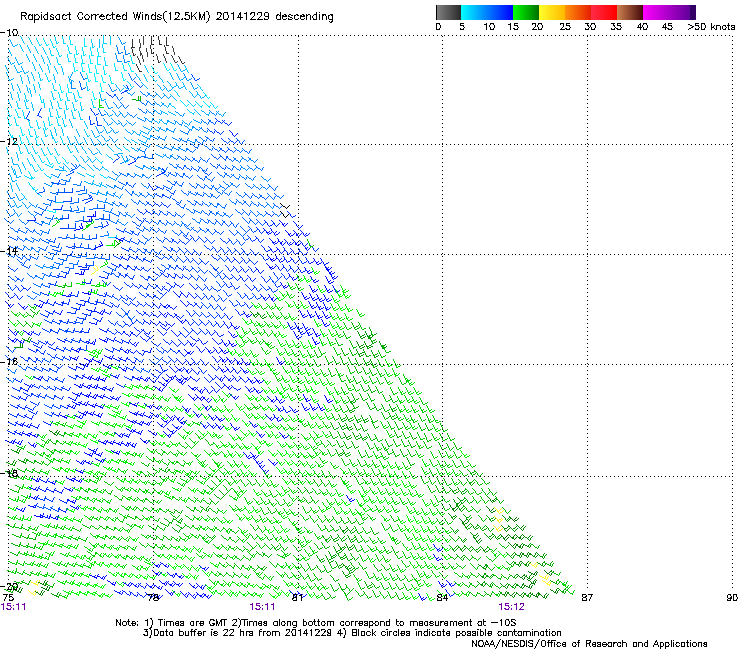The image size is (740, 650).
Task: Click the '-18' latitude axis label
Action: click(x=9, y=473)
